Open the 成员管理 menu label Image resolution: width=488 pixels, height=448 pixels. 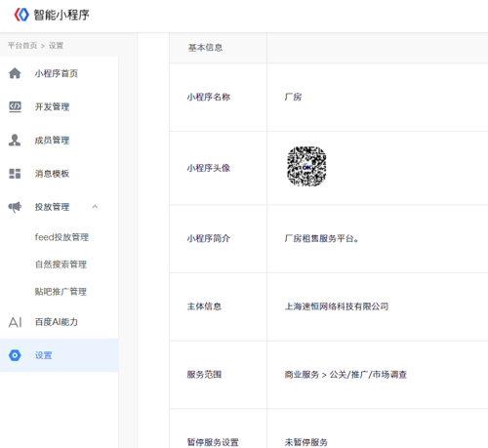click(52, 141)
